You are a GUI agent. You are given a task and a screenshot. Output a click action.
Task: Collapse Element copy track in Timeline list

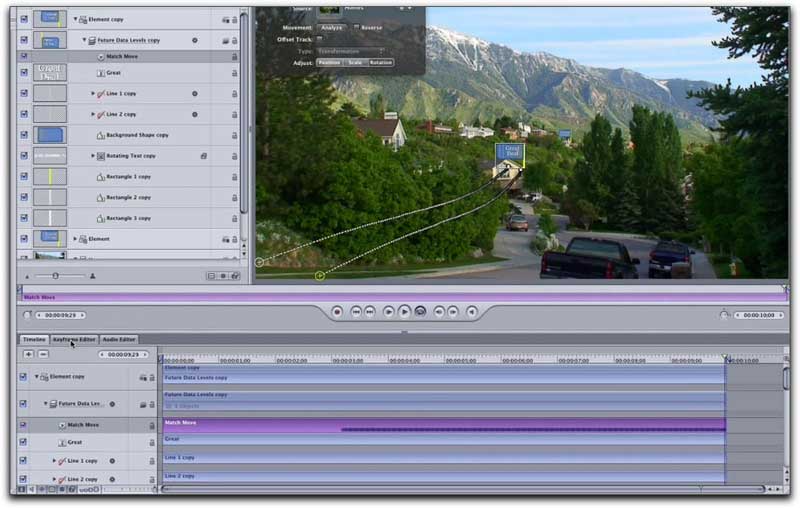pos(36,376)
